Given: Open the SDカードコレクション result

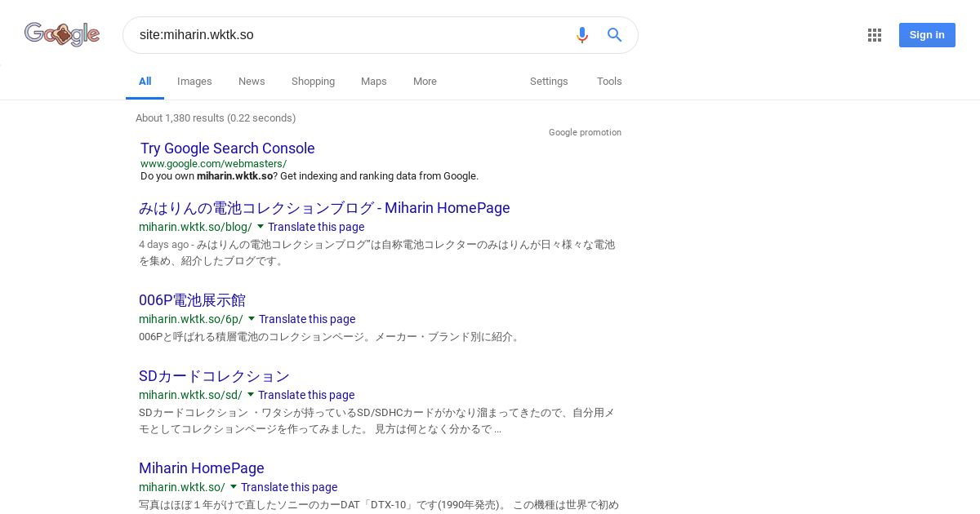Looking at the screenshot, I should click(x=214, y=376).
